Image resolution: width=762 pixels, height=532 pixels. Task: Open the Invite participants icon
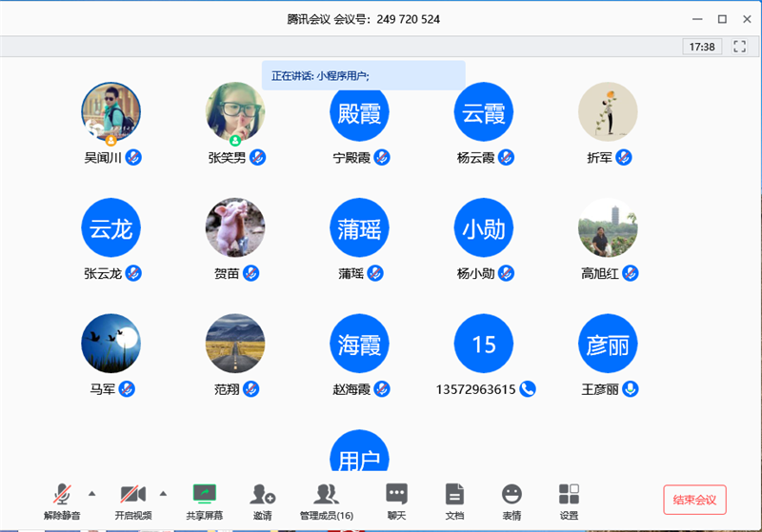click(x=263, y=502)
